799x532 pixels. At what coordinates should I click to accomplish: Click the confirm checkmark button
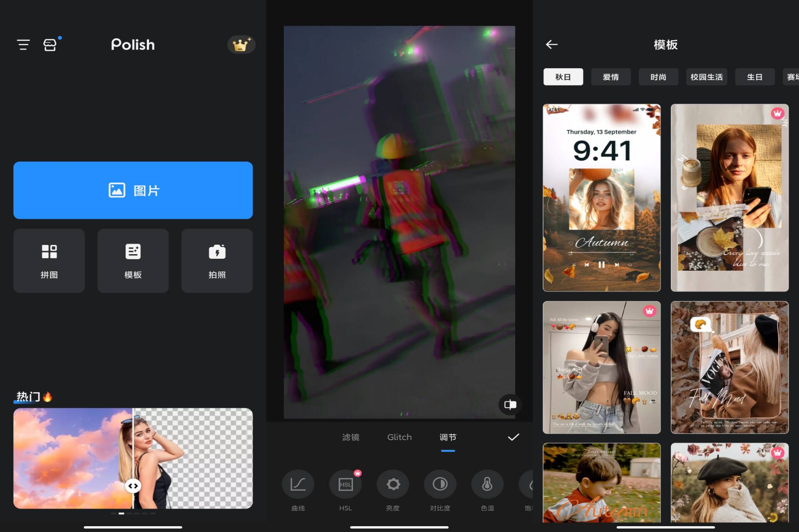513,438
